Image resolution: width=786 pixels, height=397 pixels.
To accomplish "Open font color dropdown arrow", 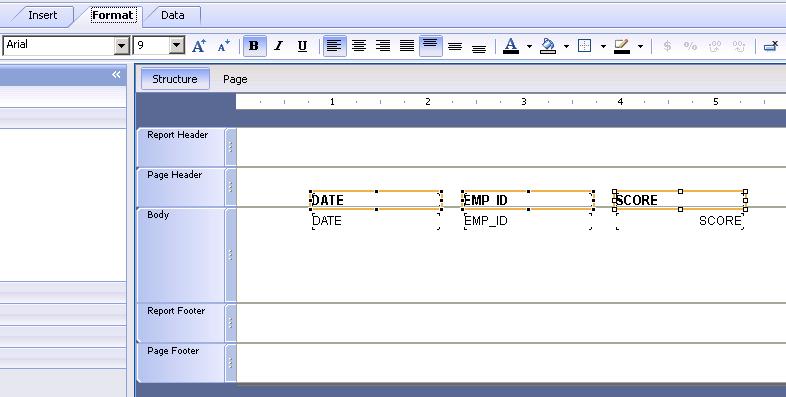I will tap(529, 47).
